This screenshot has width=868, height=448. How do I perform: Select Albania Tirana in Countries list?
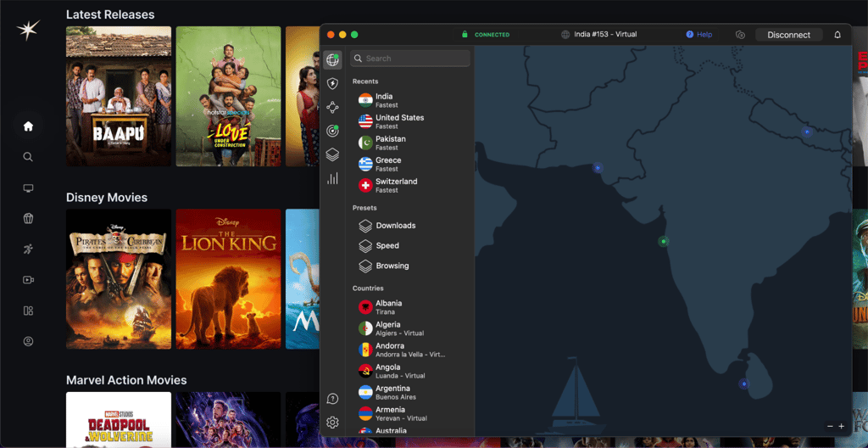click(x=409, y=307)
